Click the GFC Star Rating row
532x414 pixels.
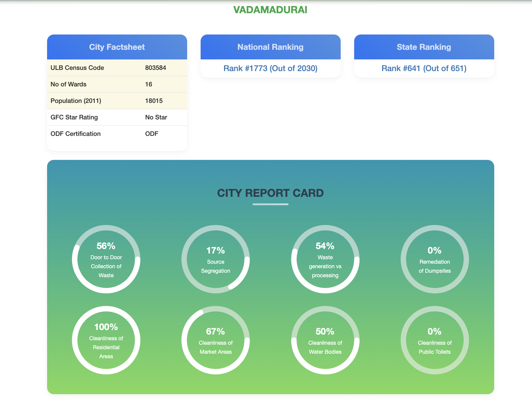coord(117,117)
